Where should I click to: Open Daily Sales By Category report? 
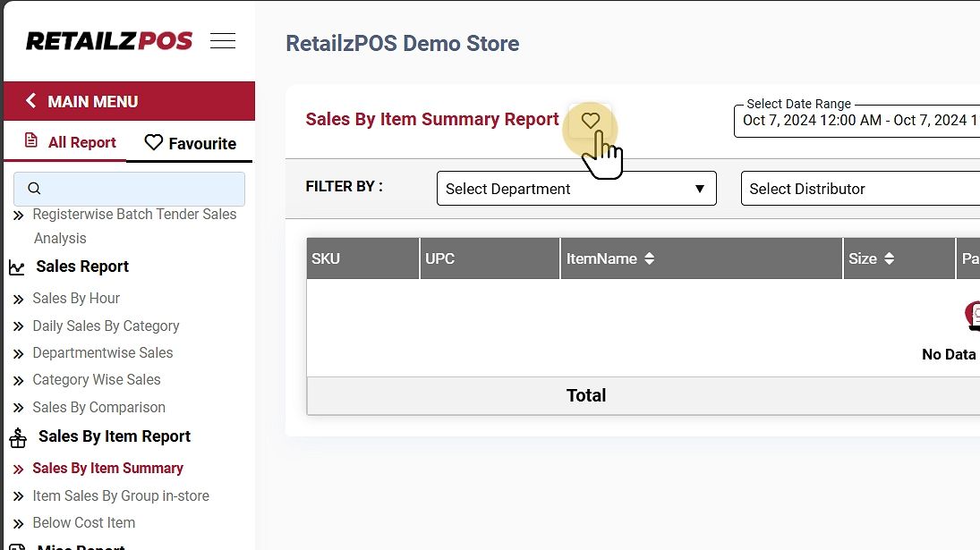pos(106,326)
